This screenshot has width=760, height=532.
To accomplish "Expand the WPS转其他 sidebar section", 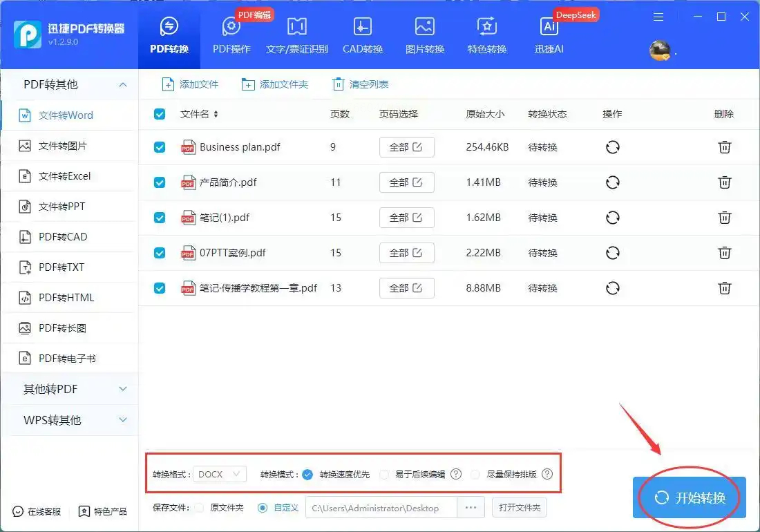I will coord(69,419).
